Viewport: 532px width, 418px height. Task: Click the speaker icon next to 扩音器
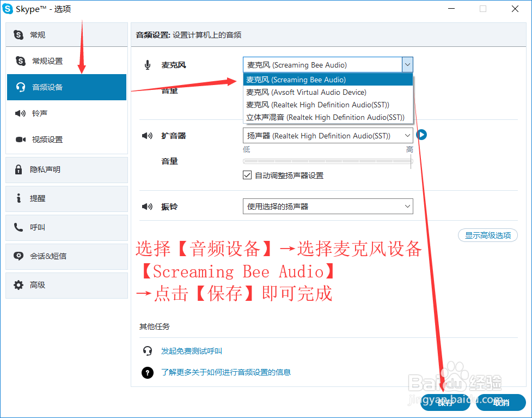pos(147,136)
